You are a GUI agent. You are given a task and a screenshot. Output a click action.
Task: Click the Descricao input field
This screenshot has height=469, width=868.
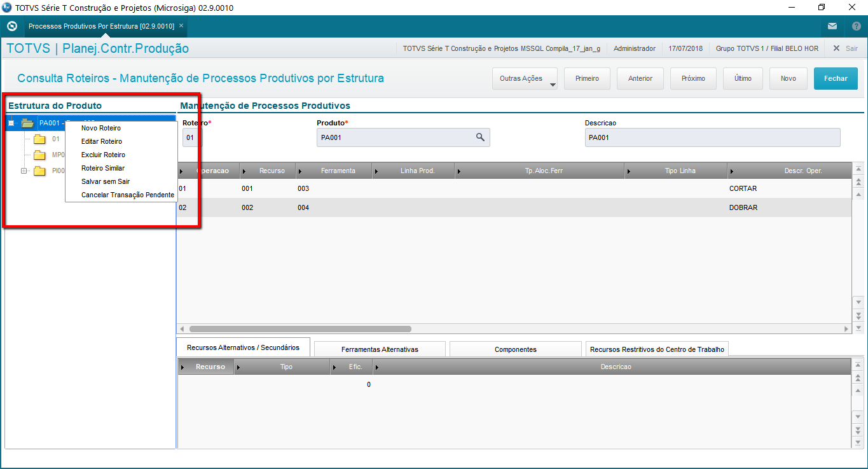[712, 137]
